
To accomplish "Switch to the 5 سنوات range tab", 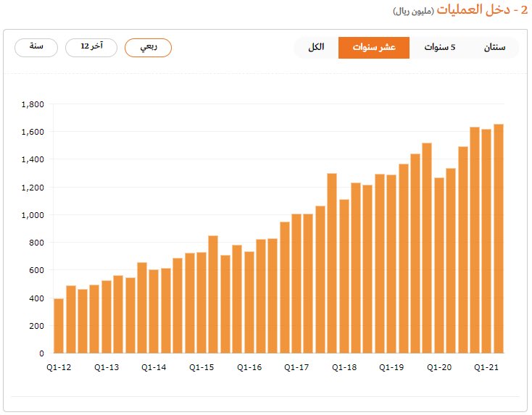I will click(x=439, y=48).
